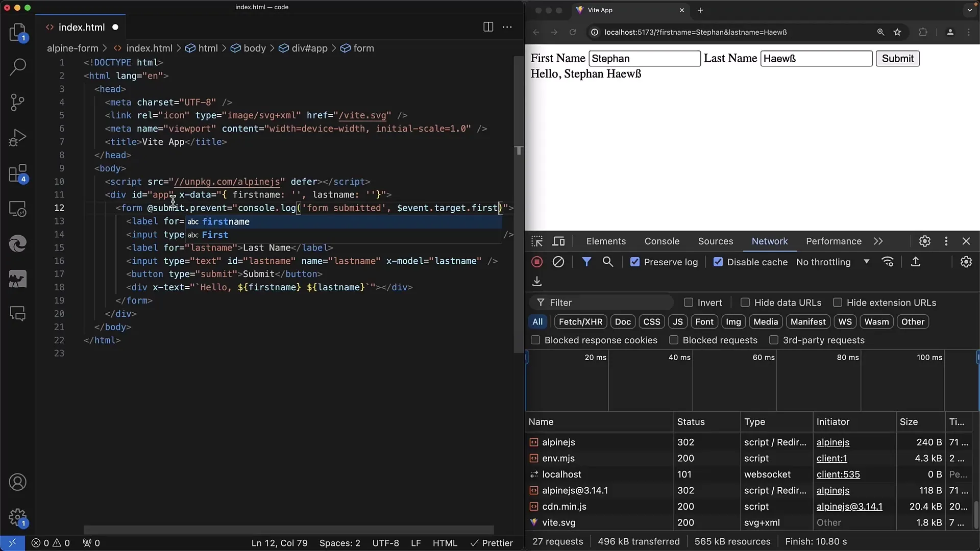Open the HTML language mode selector
The height and width of the screenshot is (551, 980).
tap(445, 543)
